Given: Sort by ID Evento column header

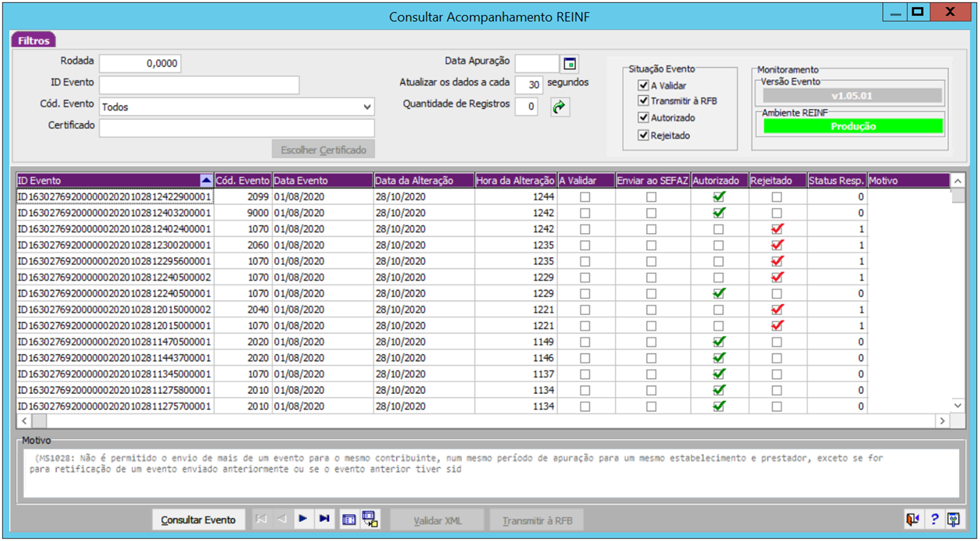Looking at the screenshot, I should pyautogui.click(x=111, y=180).
